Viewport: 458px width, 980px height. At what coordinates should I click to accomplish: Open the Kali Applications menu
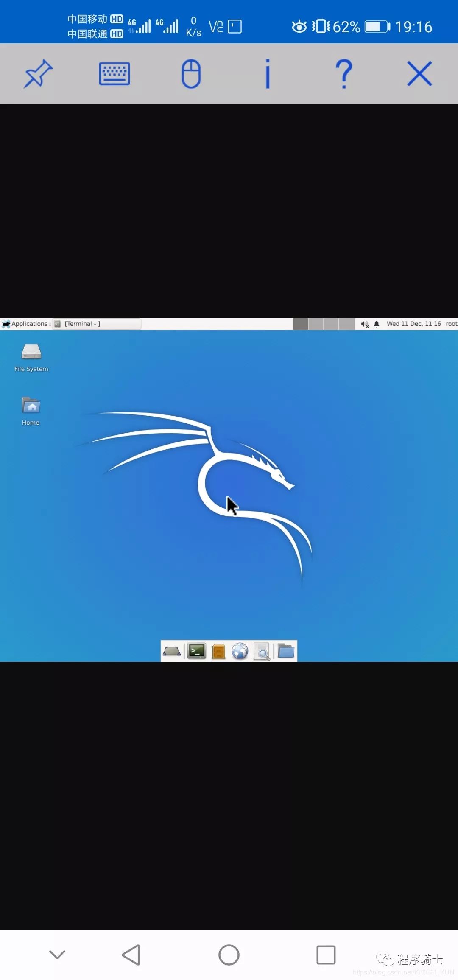point(25,324)
